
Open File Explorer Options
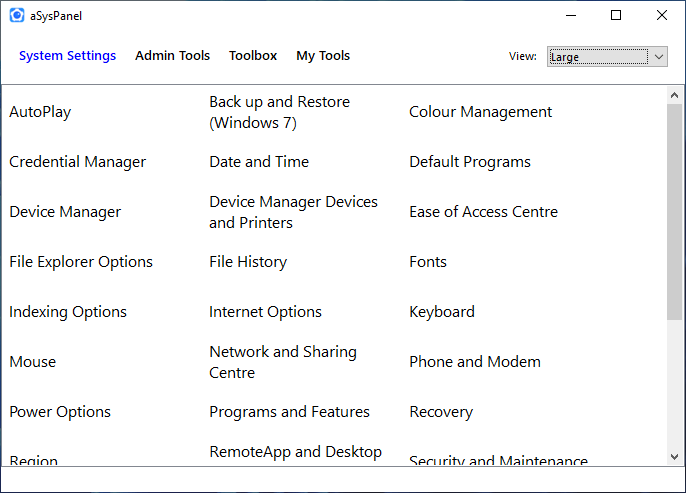(x=81, y=262)
